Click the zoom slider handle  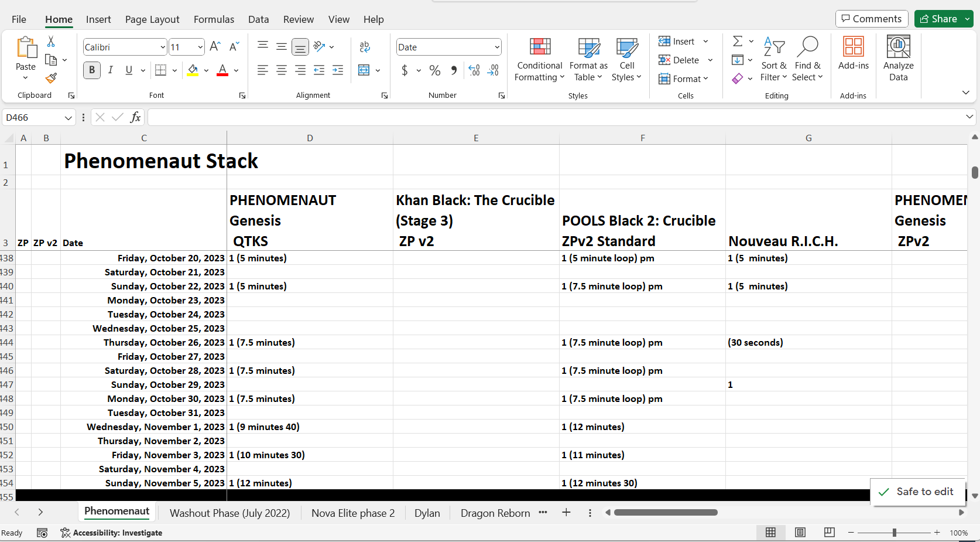[x=895, y=533]
